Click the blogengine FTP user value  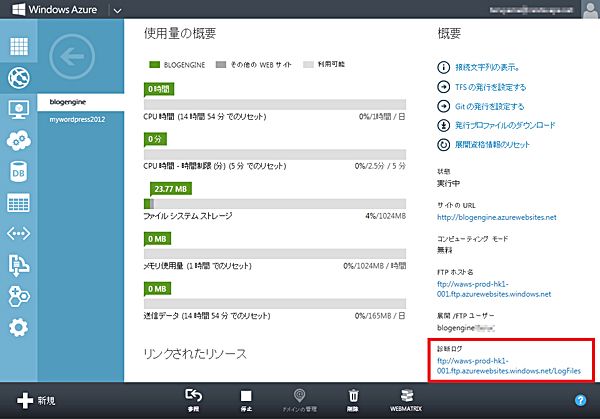(466, 328)
